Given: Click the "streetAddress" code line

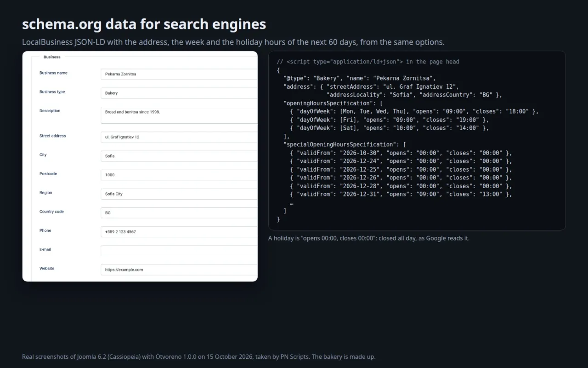Looking at the screenshot, I should 371,86.
